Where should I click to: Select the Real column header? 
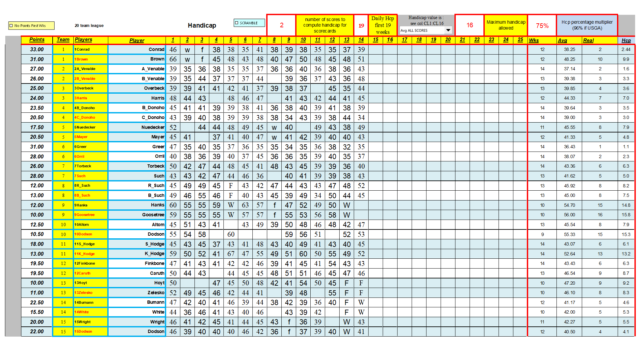click(x=600, y=40)
